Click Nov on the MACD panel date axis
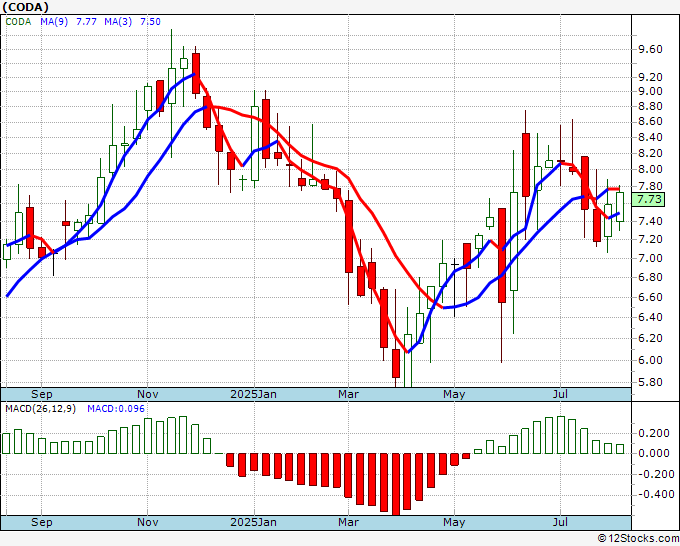 147,522
